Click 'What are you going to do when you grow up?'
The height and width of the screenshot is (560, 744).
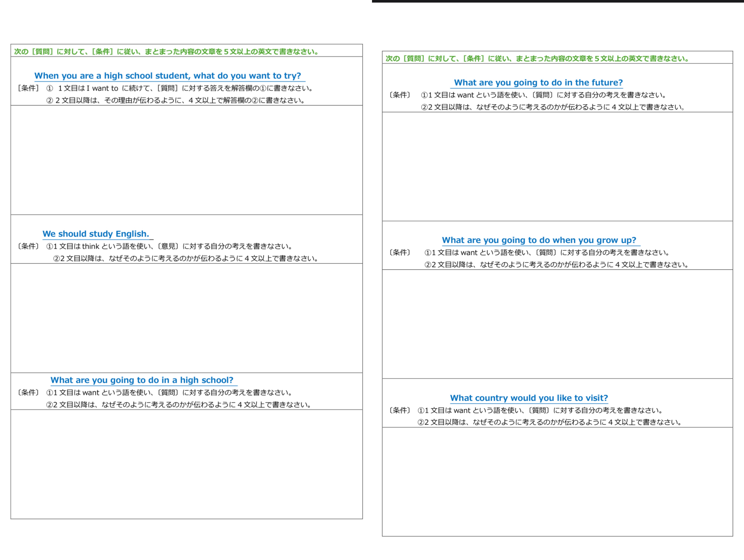[x=539, y=240]
